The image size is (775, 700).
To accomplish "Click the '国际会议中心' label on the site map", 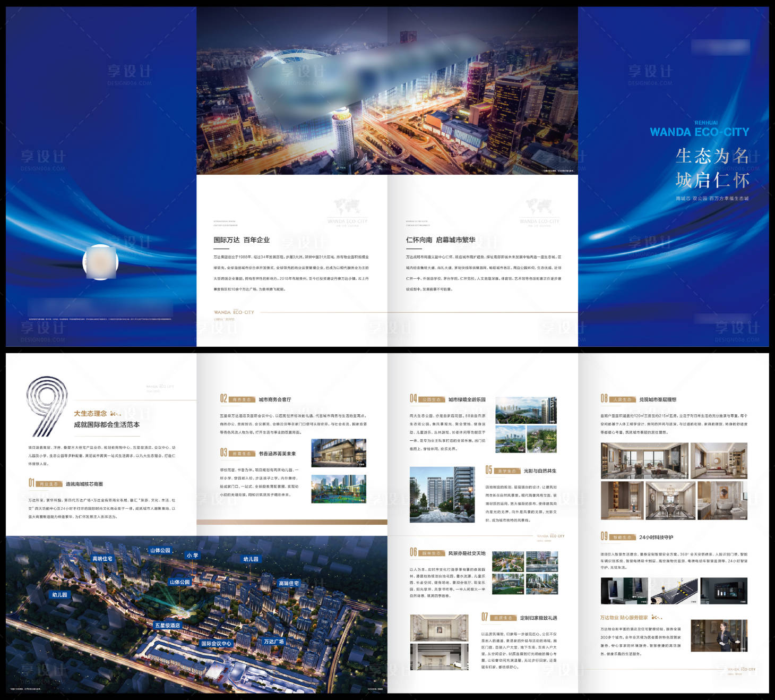I will pyautogui.click(x=216, y=644).
